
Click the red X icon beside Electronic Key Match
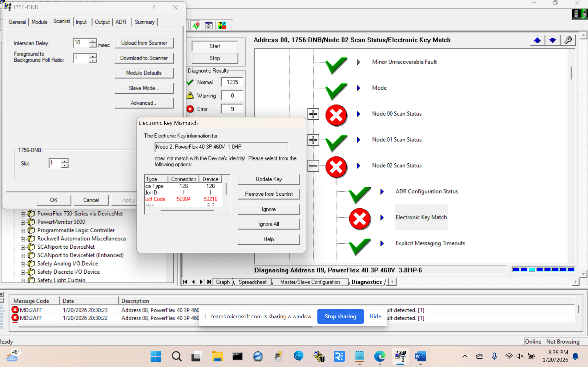pos(360,218)
